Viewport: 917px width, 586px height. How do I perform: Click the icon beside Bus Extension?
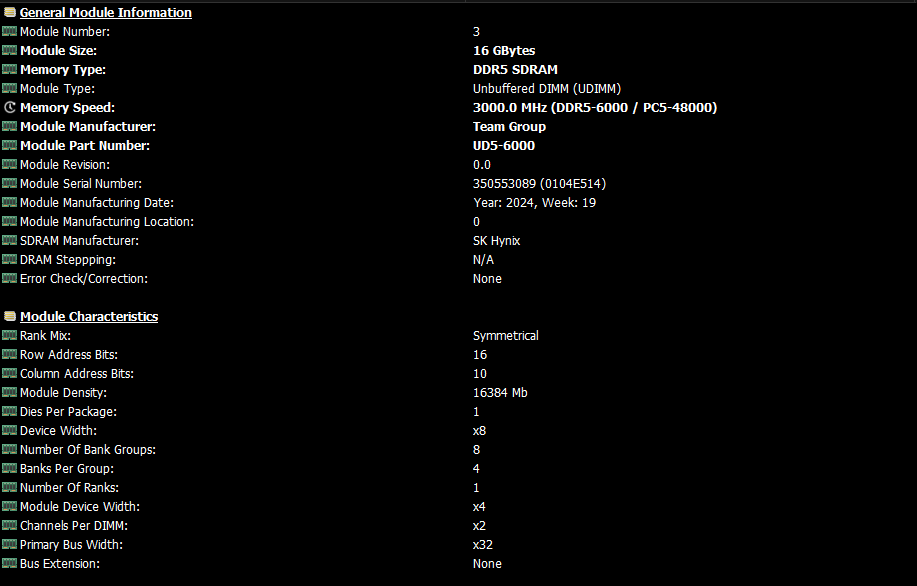[x=10, y=564]
